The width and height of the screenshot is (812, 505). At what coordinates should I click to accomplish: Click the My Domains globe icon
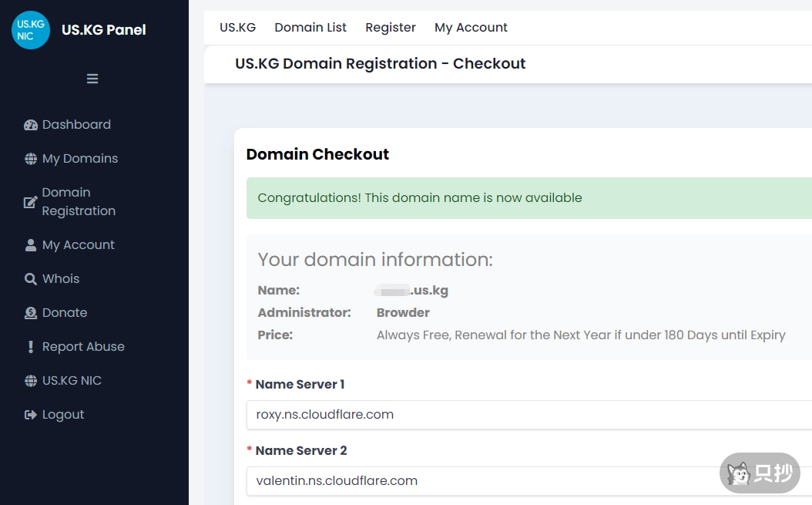[31, 159]
